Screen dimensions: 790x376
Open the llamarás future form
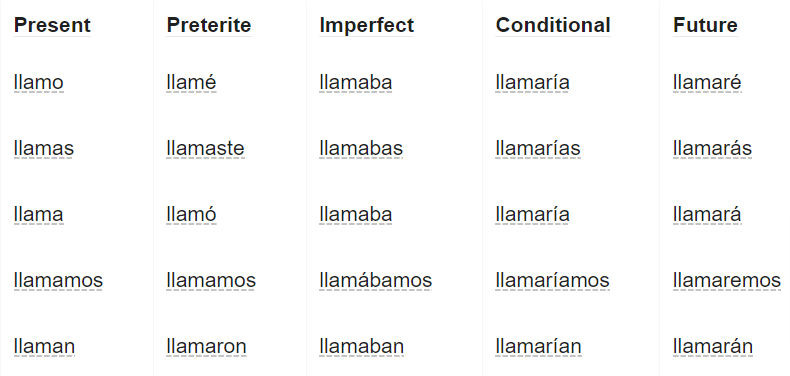click(x=712, y=149)
